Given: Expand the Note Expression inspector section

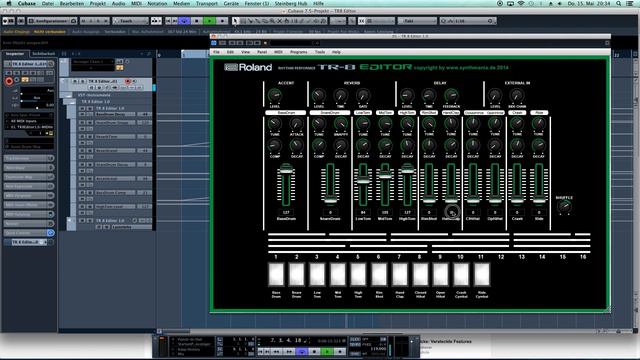Looking at the screenshot, I should pos(26,186).
